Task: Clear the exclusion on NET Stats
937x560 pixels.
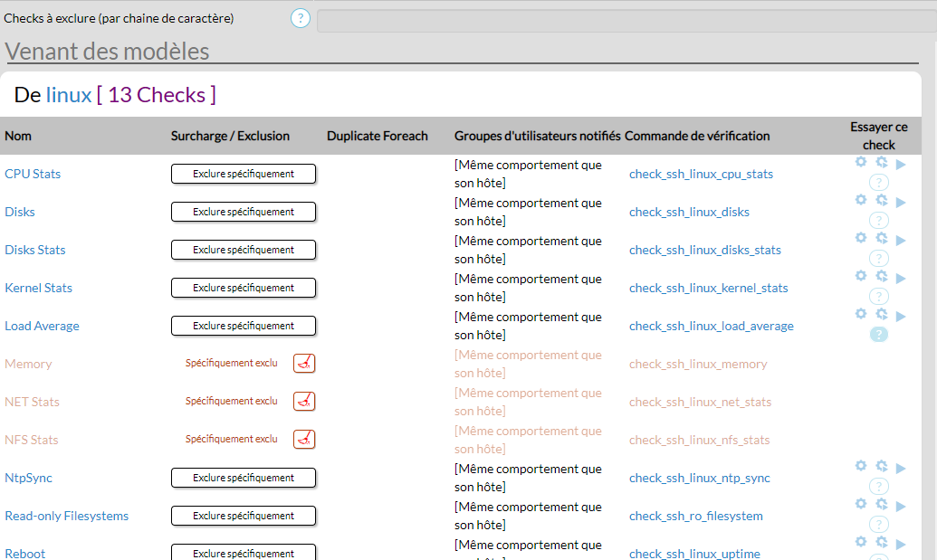Action: [304, 402]
